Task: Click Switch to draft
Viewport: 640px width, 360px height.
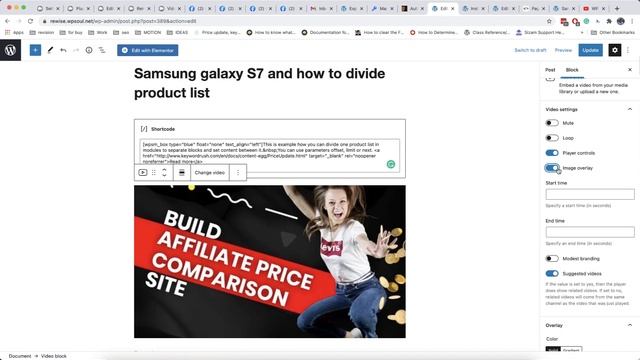Action: (530, 50)
